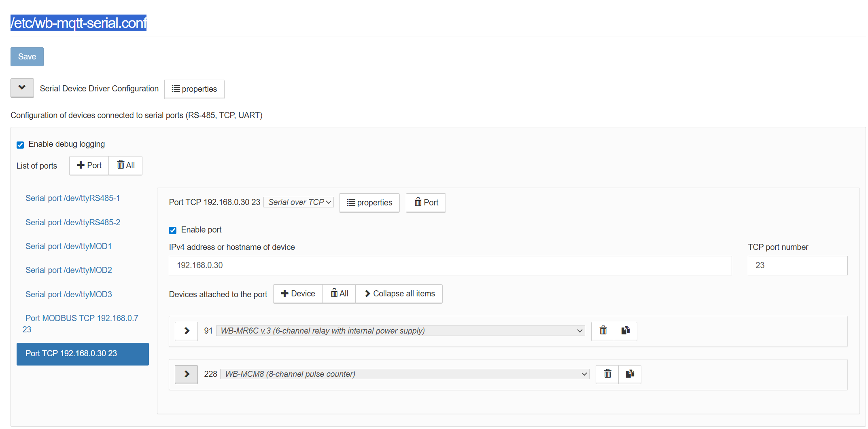Remove all devices attached to port
The image size is (868, 429).
click(x=339, y=294)
